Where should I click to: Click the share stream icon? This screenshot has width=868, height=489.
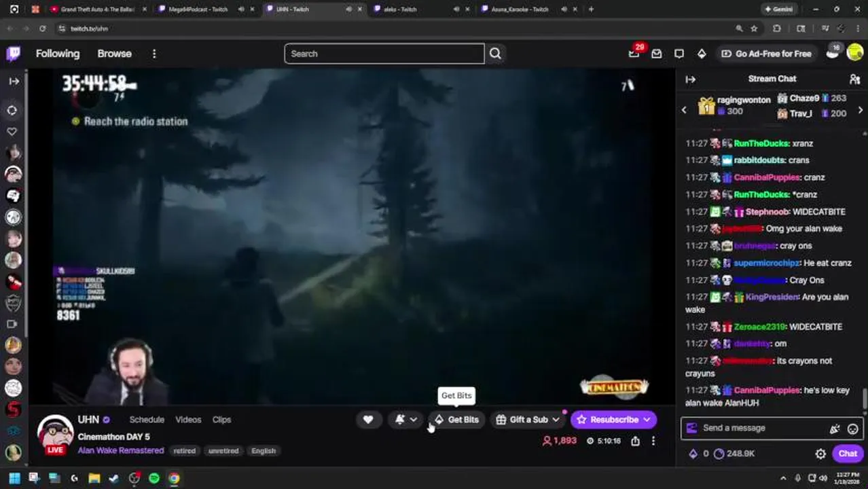pos(635,441)
